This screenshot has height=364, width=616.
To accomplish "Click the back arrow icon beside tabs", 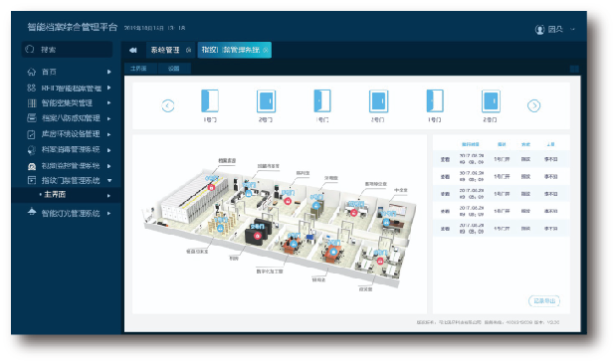I will [132, 50].
